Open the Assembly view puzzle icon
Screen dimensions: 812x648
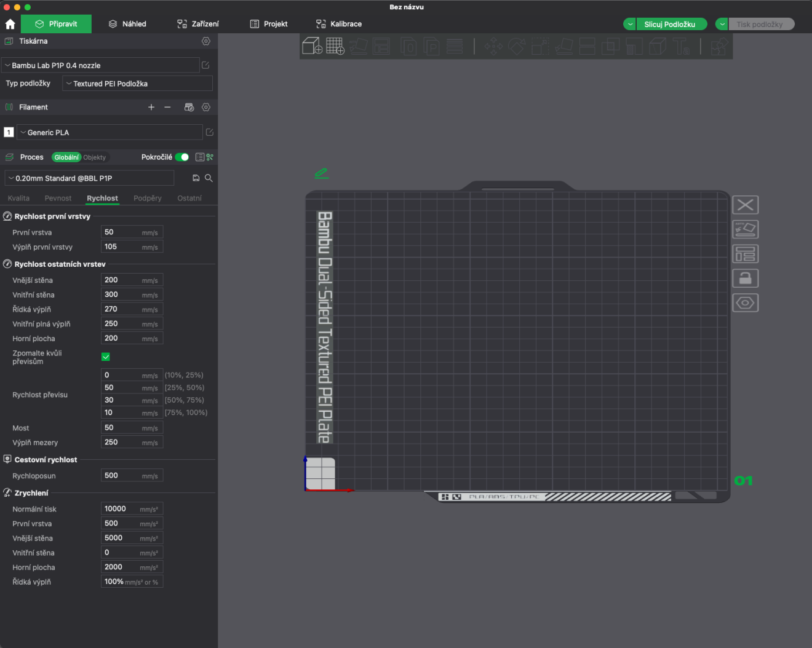click(x=719, y=46)
